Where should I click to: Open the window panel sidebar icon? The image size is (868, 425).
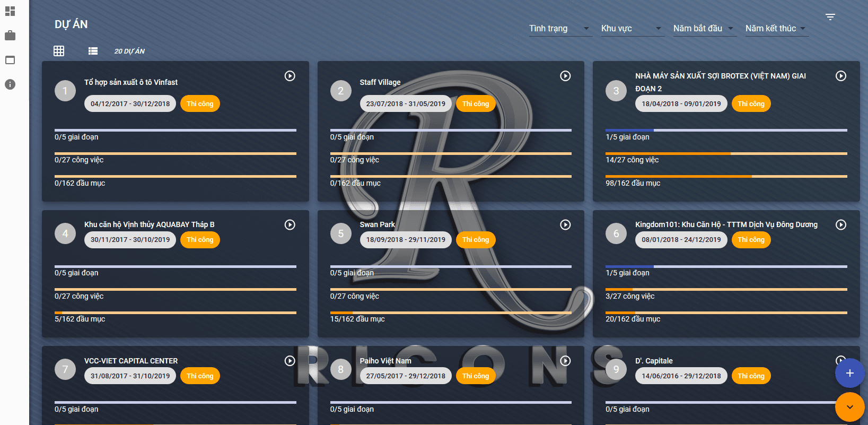click(x=10, y=60)
